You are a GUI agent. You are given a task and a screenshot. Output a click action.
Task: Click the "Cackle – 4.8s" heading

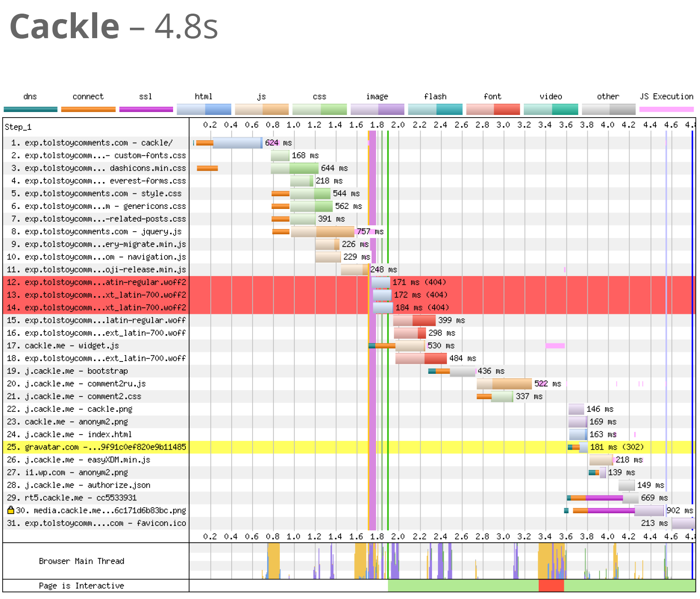(x=114, y=26)
